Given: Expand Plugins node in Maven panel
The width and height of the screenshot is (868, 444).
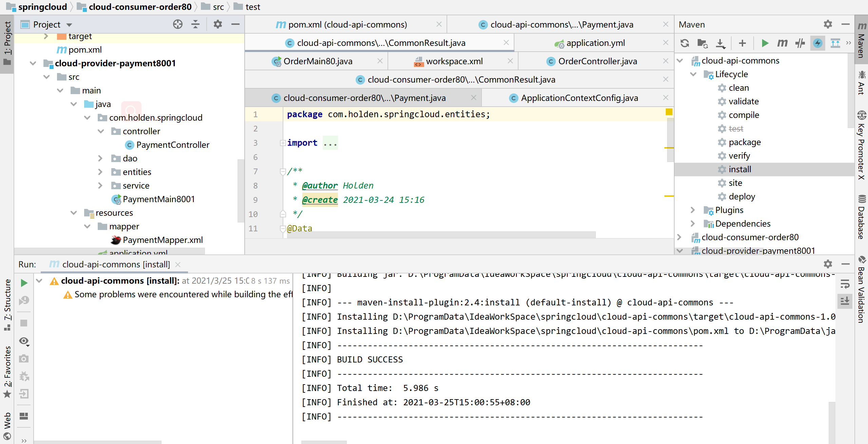Looking at the screenshot, I should click(693, 210).
